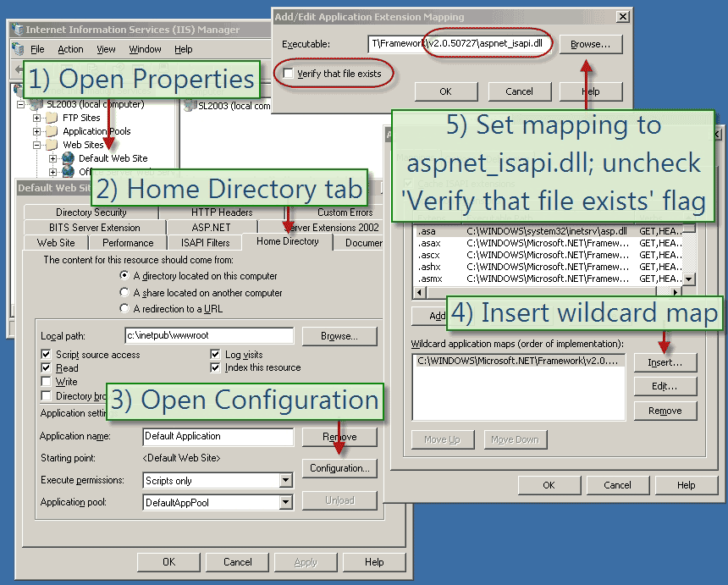Click the Application Pools folder icon
728x585 pixels.
pos(52,131)
